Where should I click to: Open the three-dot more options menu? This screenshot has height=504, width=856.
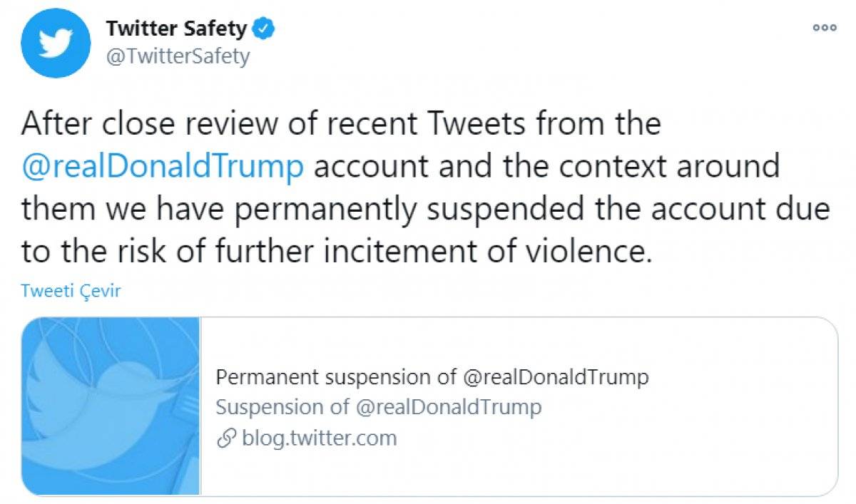coord(824,27)
